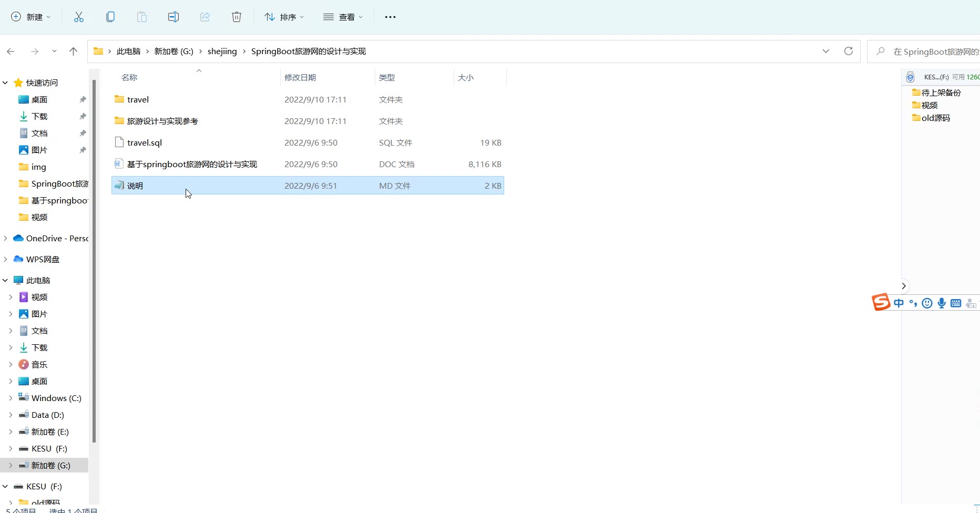This screenshot has height=513, width=980.
Task: Click the Copy icon in toolbar
Action: [x=110, y=17]
